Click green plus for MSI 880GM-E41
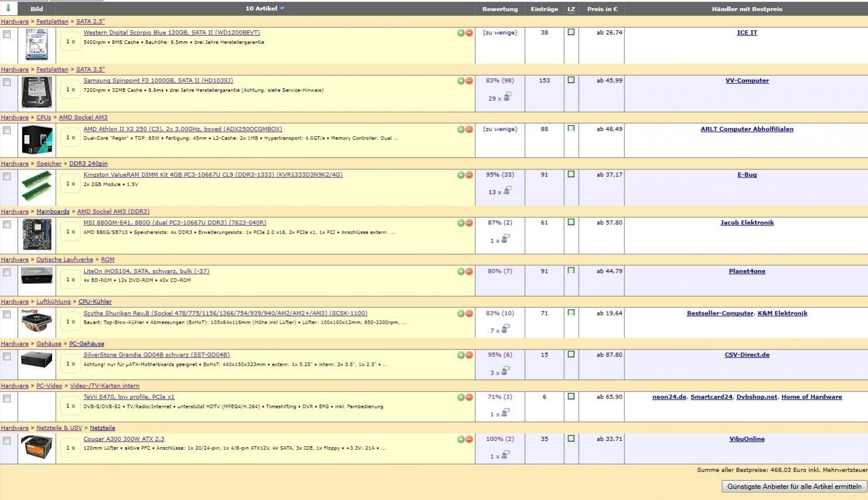 [x=461, y=223]
